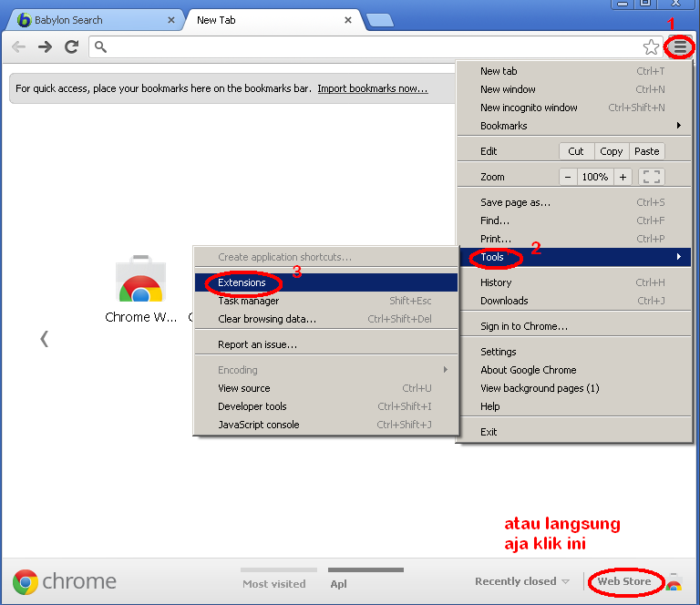Click Create application shortcuts… item
Screen dimensions: 700x605
(326, 257)
